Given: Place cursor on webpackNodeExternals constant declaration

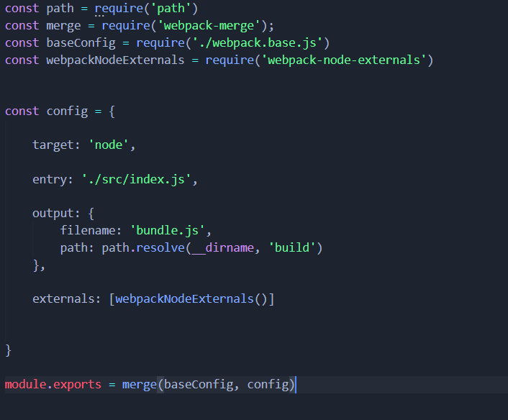Looking at the screenshot, I should coord(115,60).
